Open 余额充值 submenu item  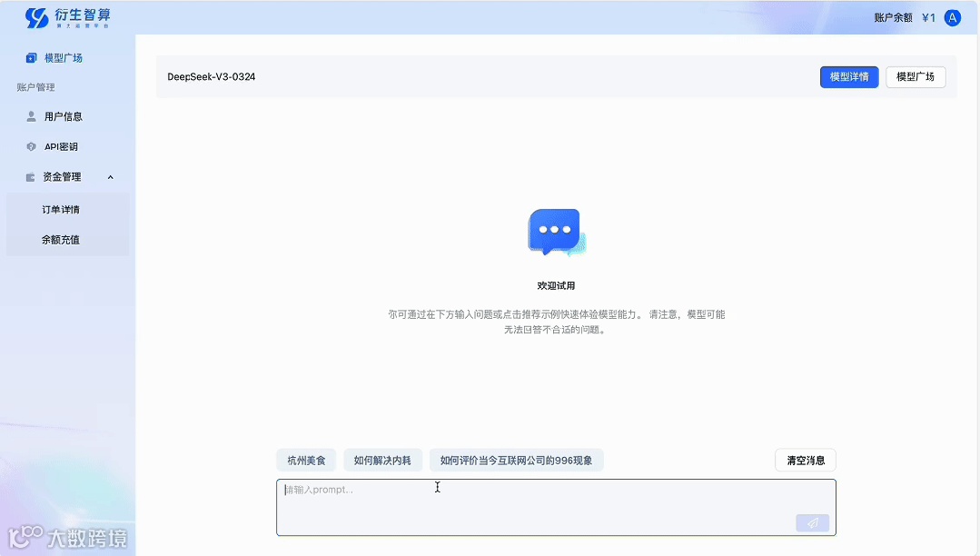click(x=61, y=240)
